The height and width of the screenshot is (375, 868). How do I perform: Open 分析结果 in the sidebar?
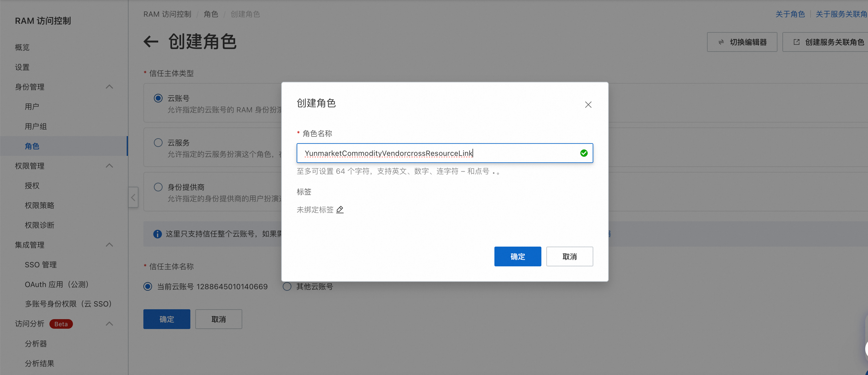[x=40, y=363]
